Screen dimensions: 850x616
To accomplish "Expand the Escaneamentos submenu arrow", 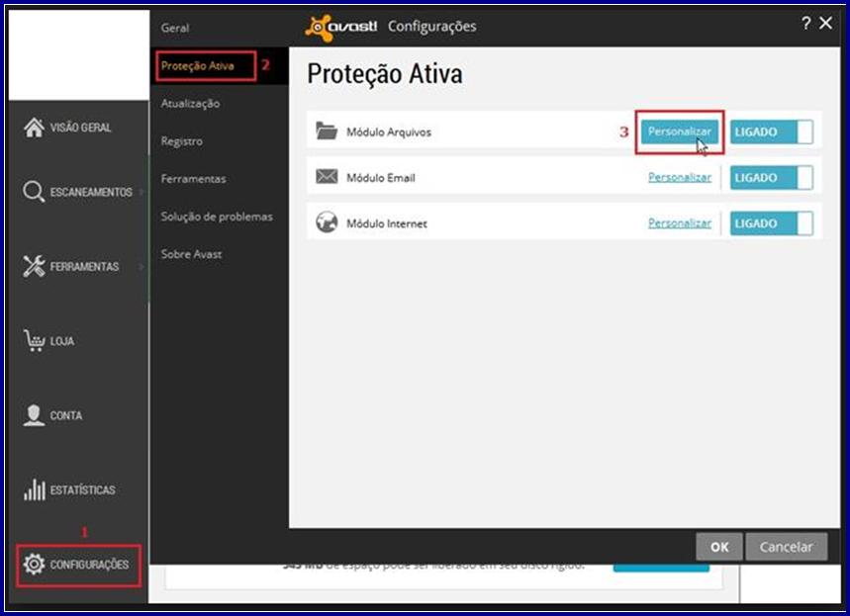I will 142,192.
